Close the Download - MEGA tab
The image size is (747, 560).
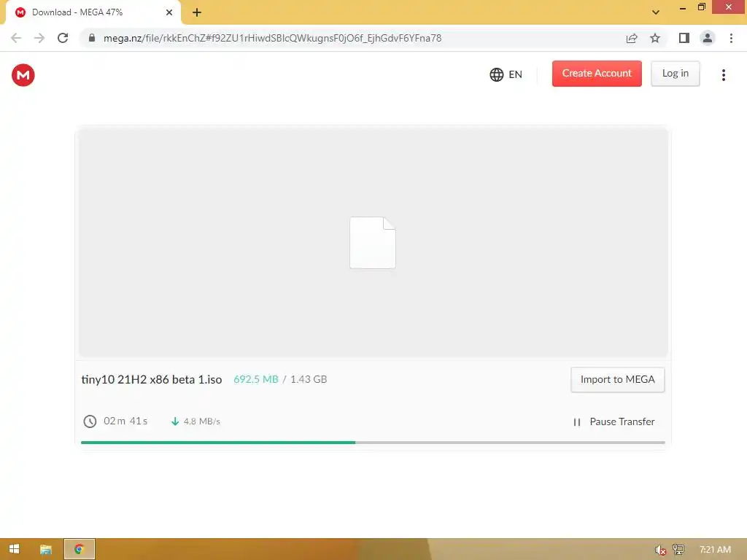pos(169,12)
